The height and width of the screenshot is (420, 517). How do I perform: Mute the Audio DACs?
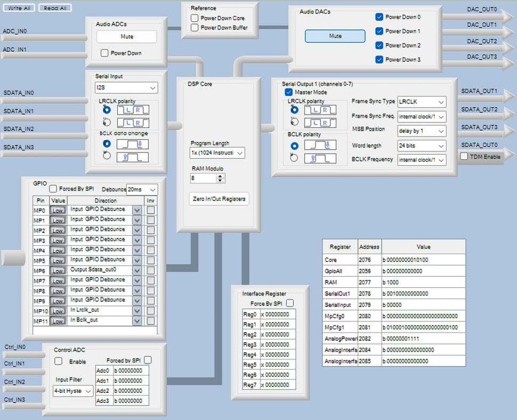click(335, 36)
